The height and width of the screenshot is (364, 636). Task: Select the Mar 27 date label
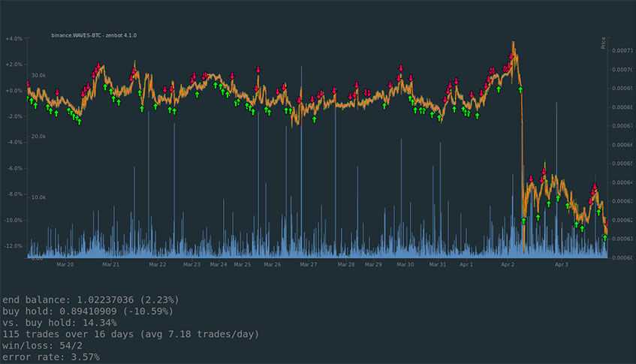click(309, 265)
